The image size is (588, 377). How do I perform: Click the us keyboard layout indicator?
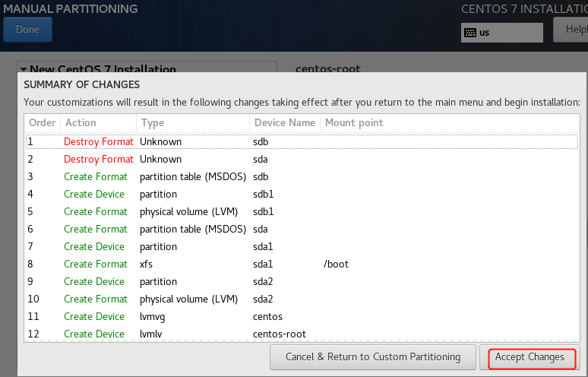pyautogui.click(x=501, y=33)
